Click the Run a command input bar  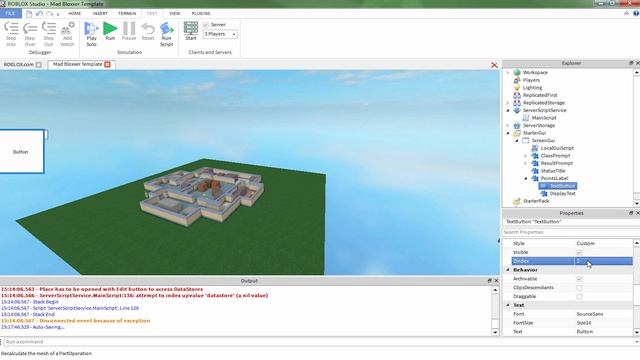(318, 342)
